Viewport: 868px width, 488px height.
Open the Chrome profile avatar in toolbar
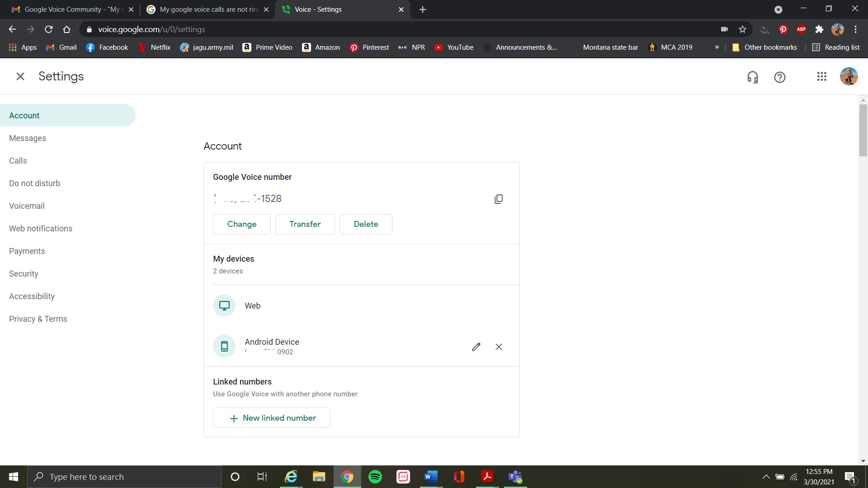coord(838,29)
